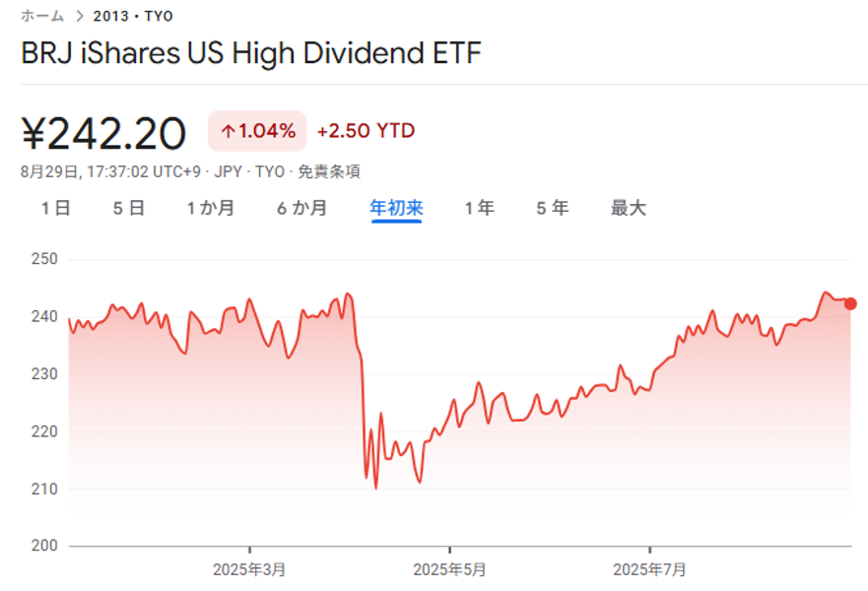
Task: Click the breadcrumb chevron arrow
Action: 80,16
